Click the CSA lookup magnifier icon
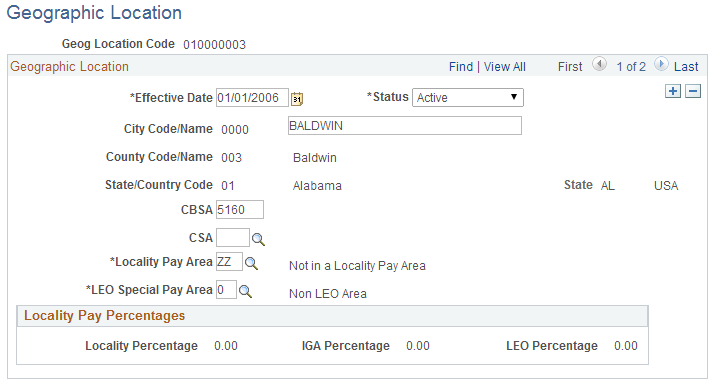Image resolution: width=718 pixels, height=384 pixels. (x=258, y=239)
